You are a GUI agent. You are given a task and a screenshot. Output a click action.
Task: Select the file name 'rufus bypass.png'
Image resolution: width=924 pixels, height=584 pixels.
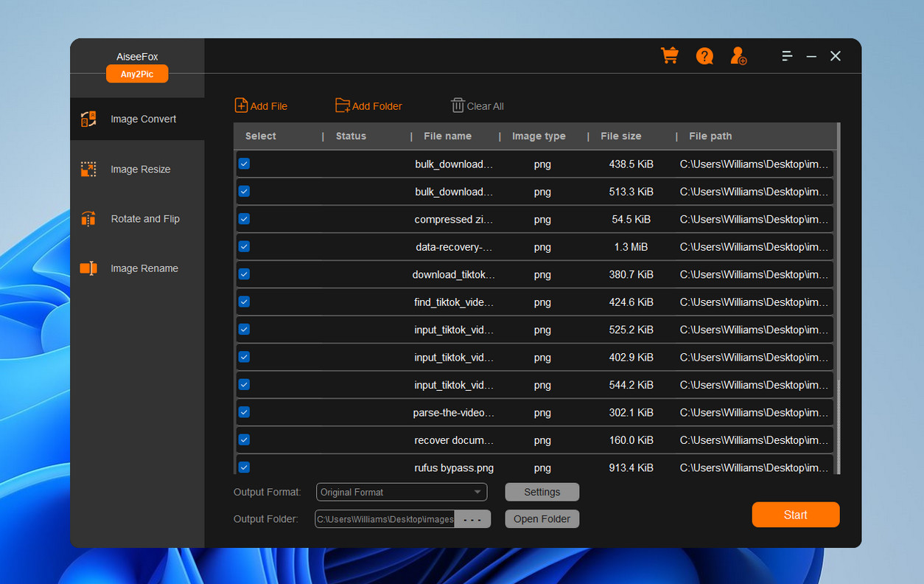tap(454, 467)
